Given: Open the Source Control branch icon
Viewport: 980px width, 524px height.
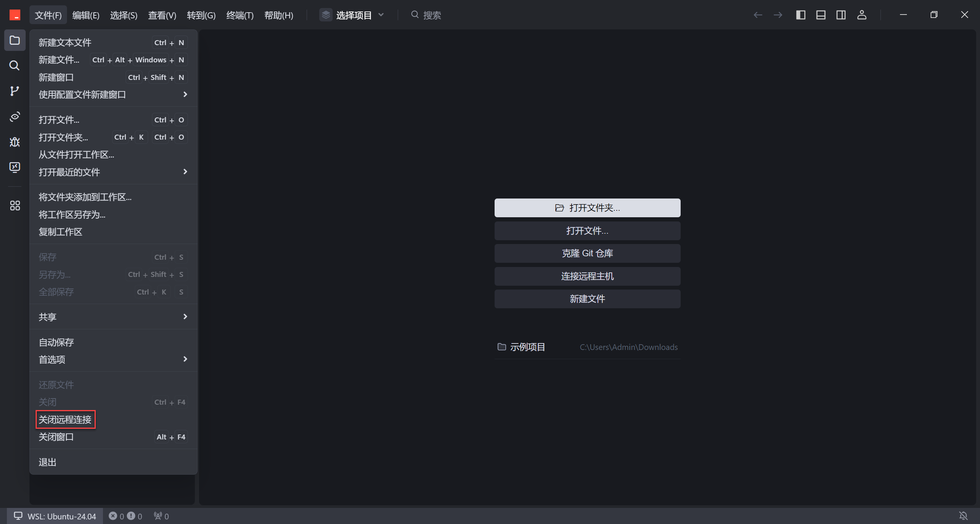Looking at the screenshot, I should 15,91.
